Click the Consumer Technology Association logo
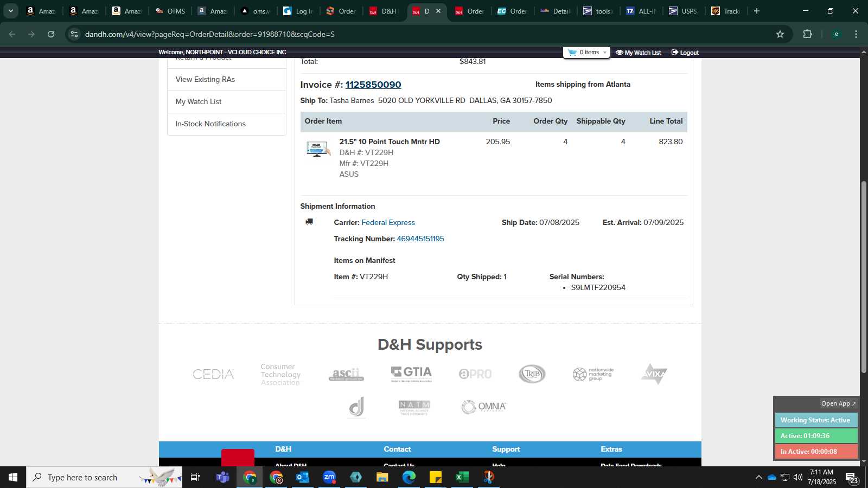 click(280, 375)
